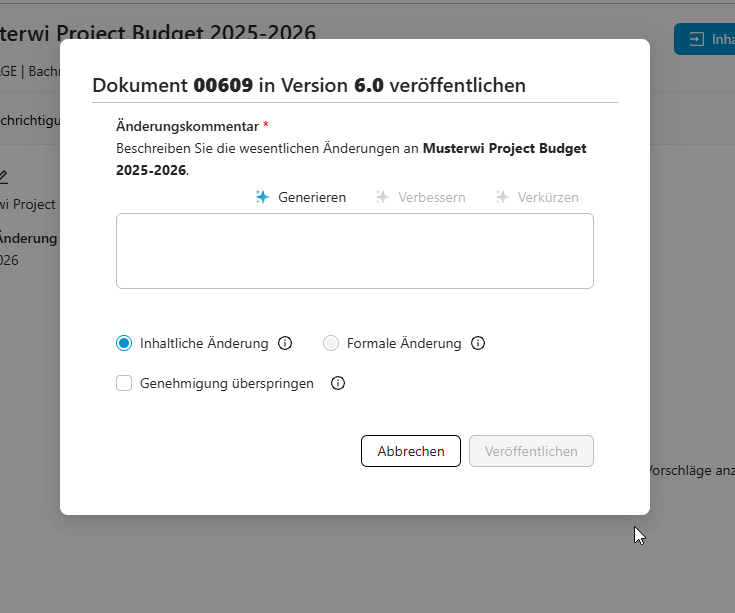Show info for Inhaltliche Änderung
Screen dimensions: 735x613
click(285, 343)
